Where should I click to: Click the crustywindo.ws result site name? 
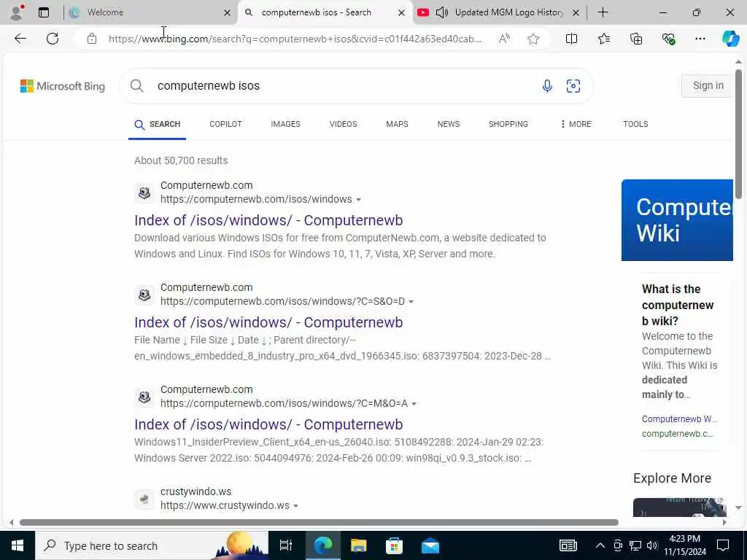pos(196,491)
